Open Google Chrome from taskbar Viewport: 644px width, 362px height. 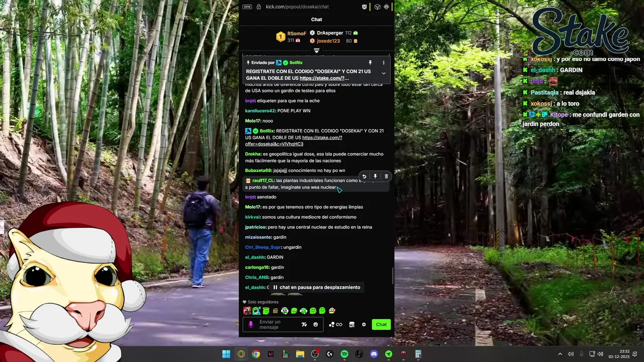point(256,354)
